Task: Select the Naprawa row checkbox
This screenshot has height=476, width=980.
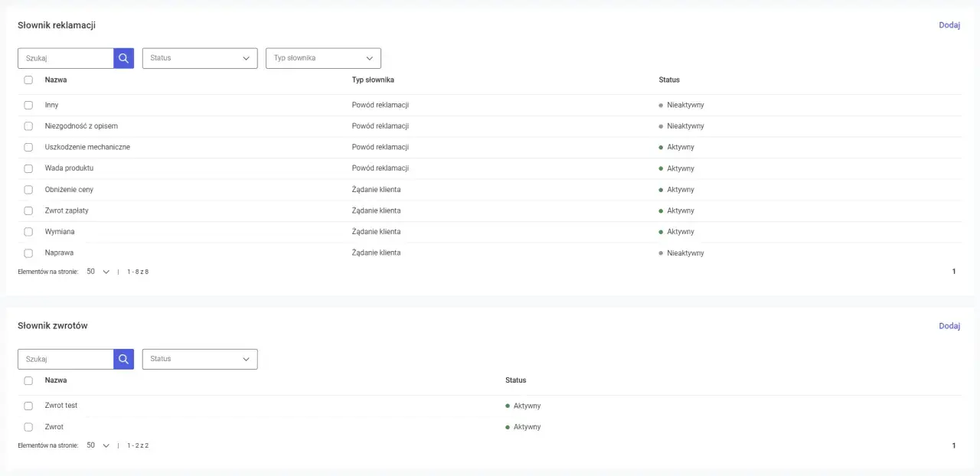Action: pos(28,253)
